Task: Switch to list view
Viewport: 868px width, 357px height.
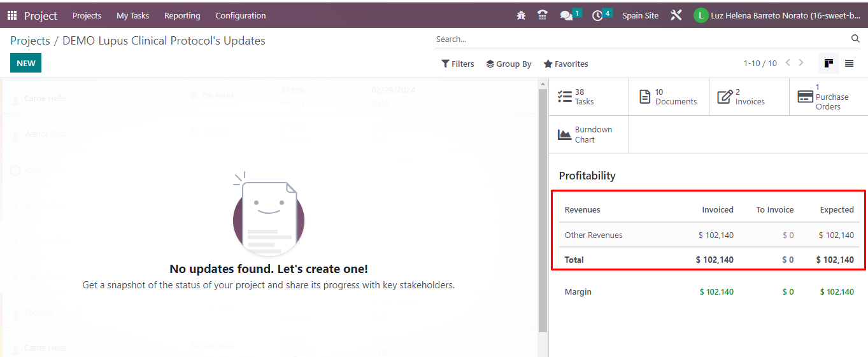Action: tap(849, 64)
